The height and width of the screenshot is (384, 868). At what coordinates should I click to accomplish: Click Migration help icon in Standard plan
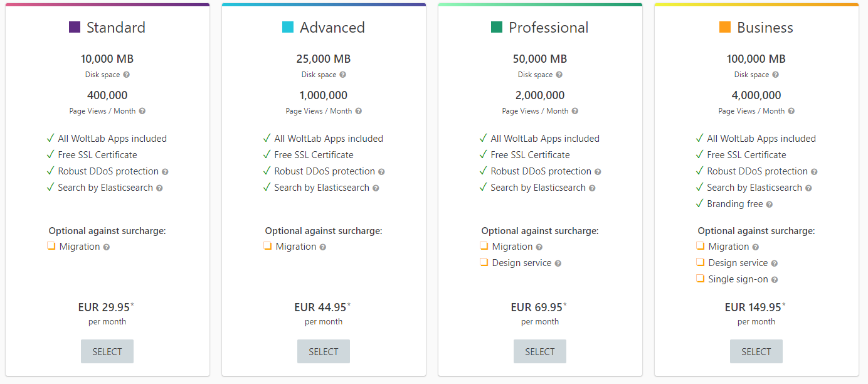tap(107, 247)
